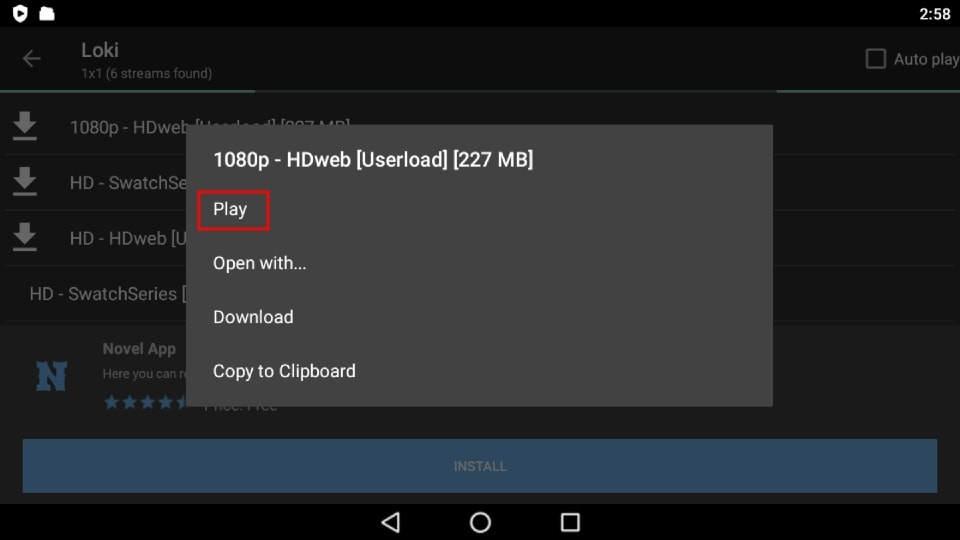This screenshot has width=960, height=540.
Task: Click the Novel App N logo
Action: tap(51, 376)
